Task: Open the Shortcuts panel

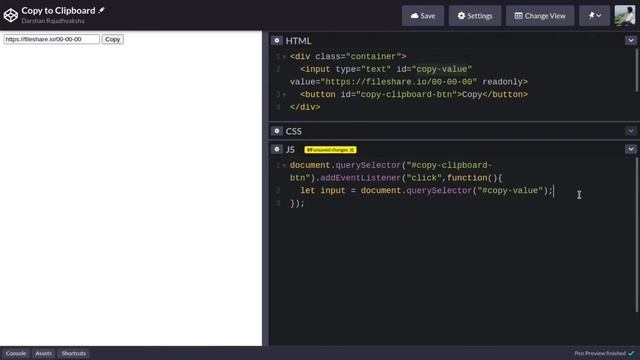Action: [x=74, y=353]
